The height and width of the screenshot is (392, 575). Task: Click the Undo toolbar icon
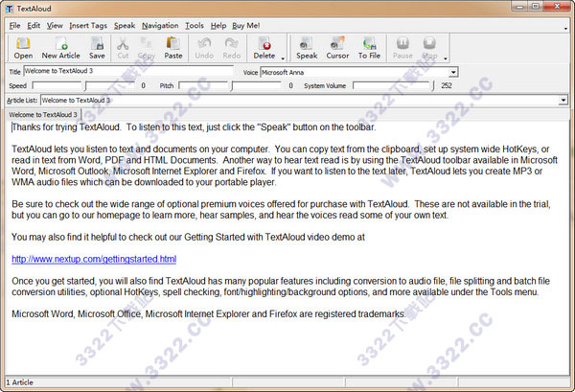204,49
